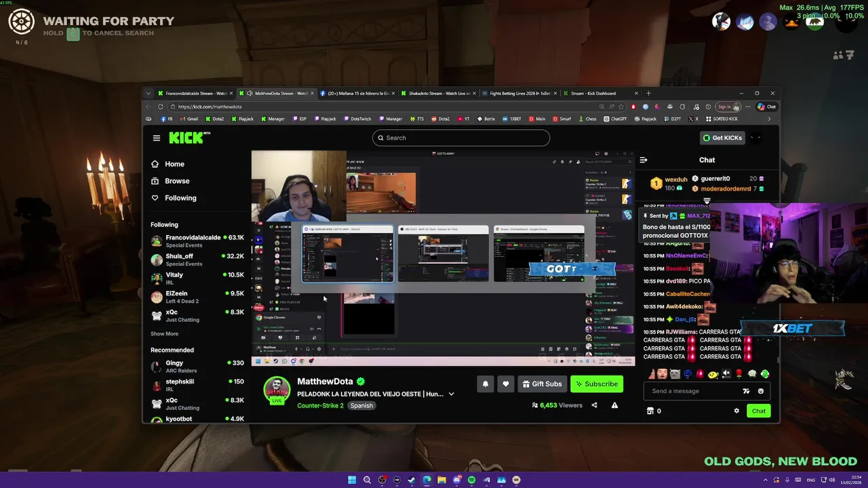This screenshot has height=488, width=868.
Task: Open Gingy ARC Raiders recommended channel
Action: coord(197,366)
